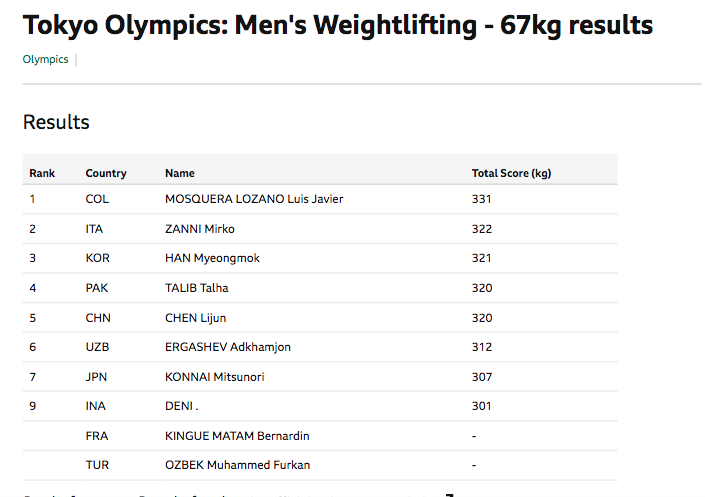Select the name MOSQUERA LOZANO Luis Javier
Image resolution: width=705 pixels, height=497 pixels.
coord(254,199)
